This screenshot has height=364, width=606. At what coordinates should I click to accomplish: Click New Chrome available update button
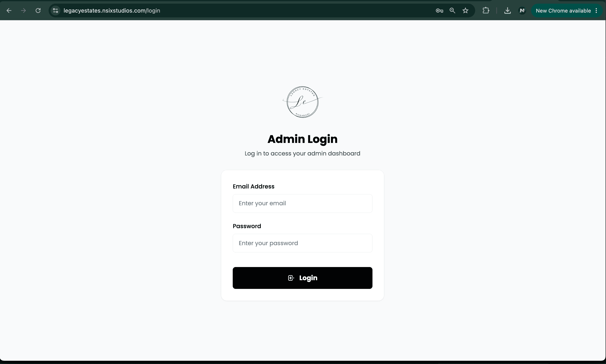pyautogui.click(x=563, y=11)
